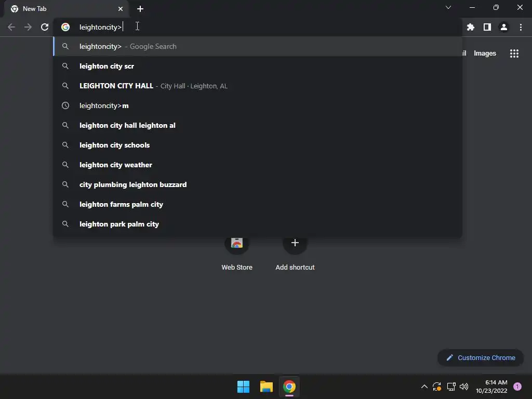Click the back navigation arrow
The image size is (532, 399).
point(11,27)
